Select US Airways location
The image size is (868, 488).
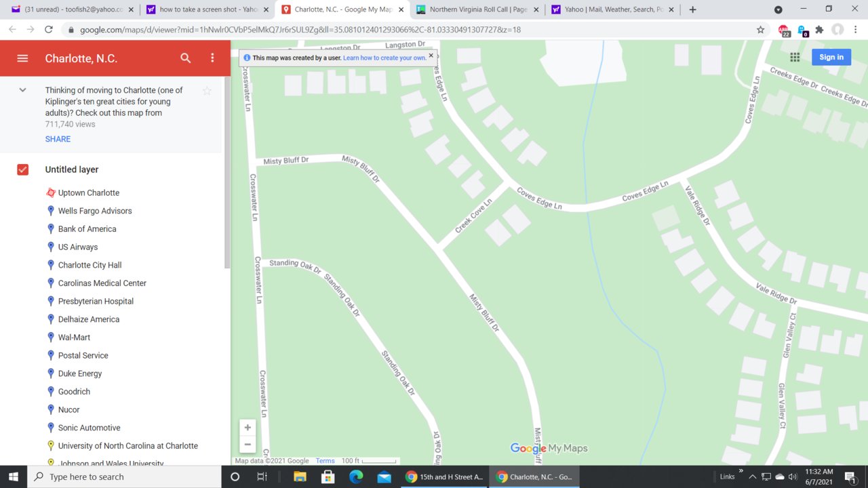[78, 247]
